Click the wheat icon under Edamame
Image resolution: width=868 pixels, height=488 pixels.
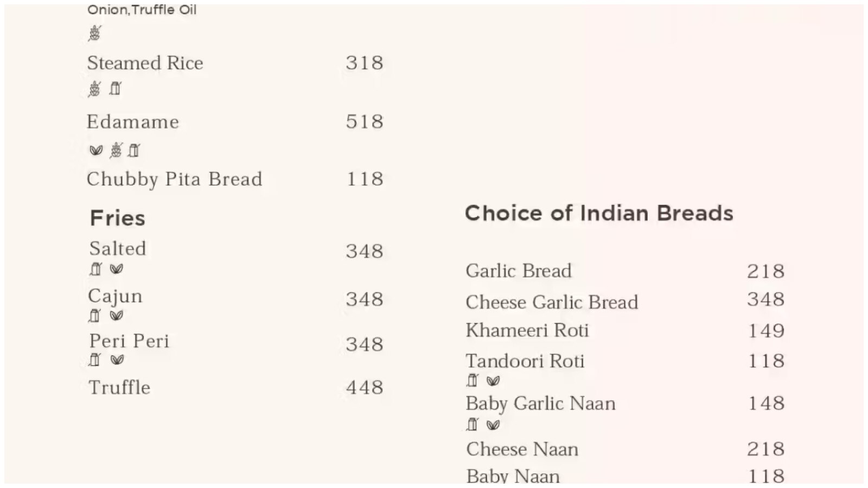pos(116,150)
